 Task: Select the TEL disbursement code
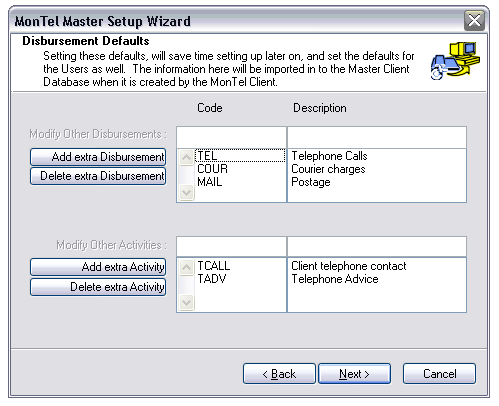click(240, 156)
